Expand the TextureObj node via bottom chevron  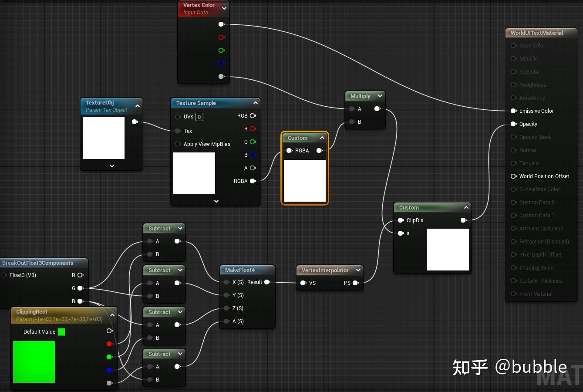point(111,166)
